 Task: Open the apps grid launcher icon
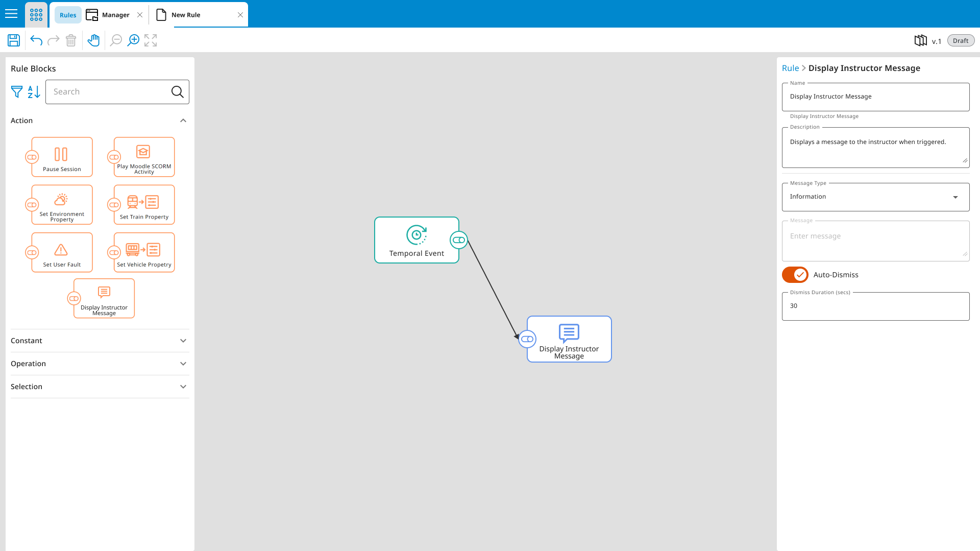36,15
